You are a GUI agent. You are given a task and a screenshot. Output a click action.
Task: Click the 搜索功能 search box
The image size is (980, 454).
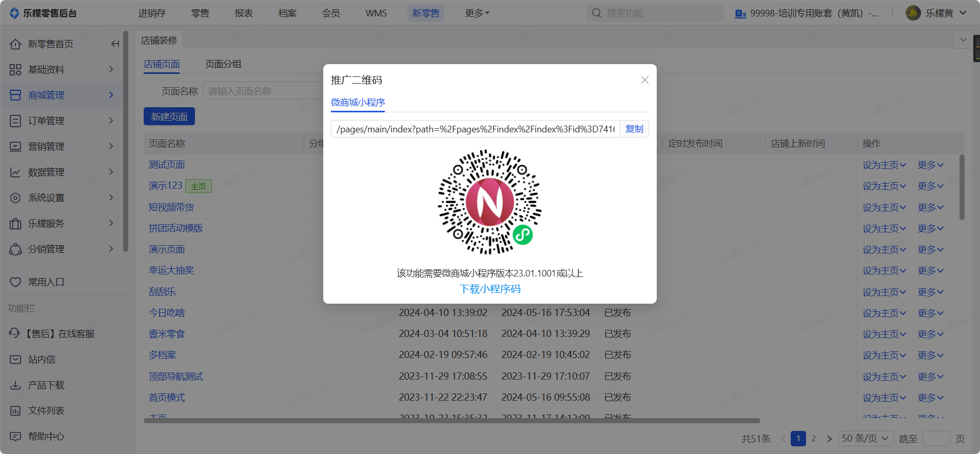pyautogui.click(x=655, y=13)
